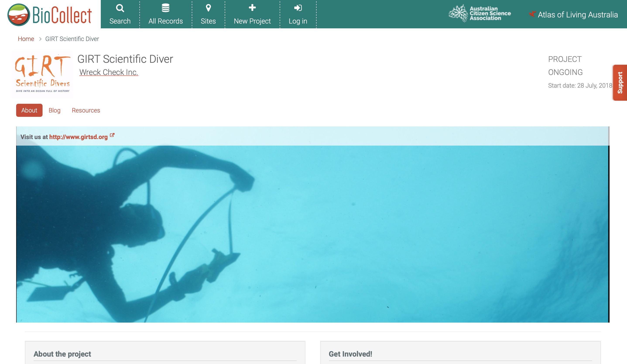Open All Records menu label
Viewport: 627px width, 364px height.
[165, 21]
